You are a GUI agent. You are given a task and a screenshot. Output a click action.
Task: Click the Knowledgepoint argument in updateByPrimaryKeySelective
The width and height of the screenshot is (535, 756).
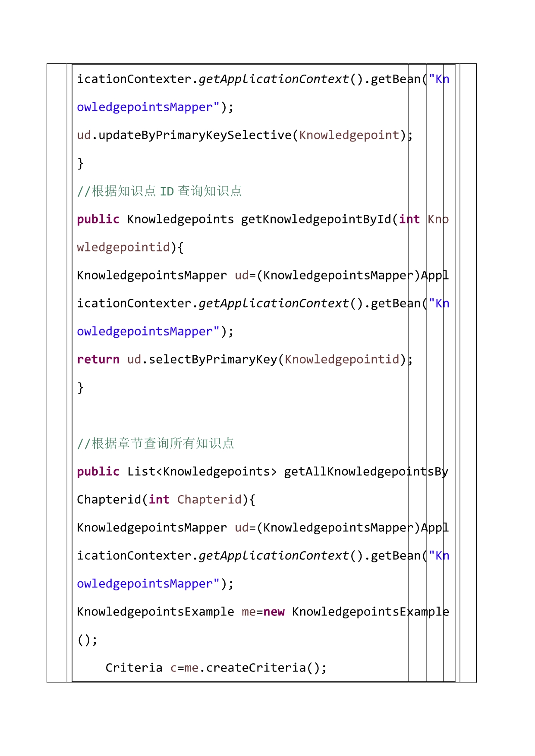[x=349, y=135]
